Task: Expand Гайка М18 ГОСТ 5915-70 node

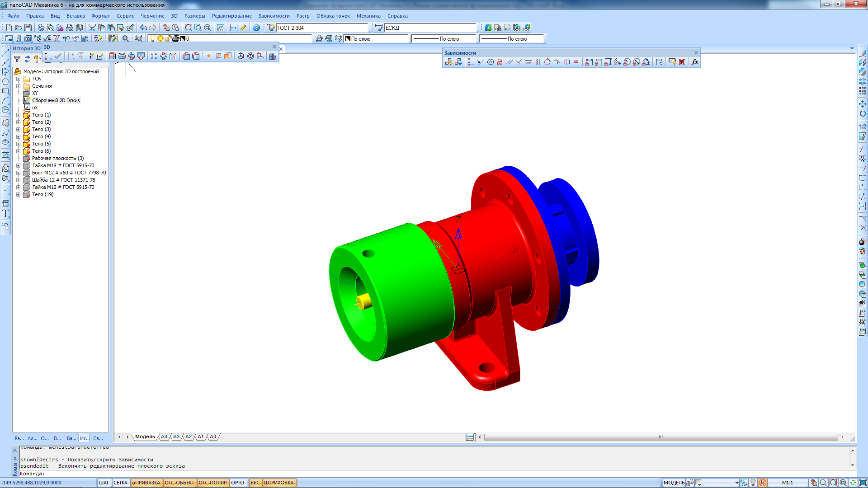Action: (19, 165)
